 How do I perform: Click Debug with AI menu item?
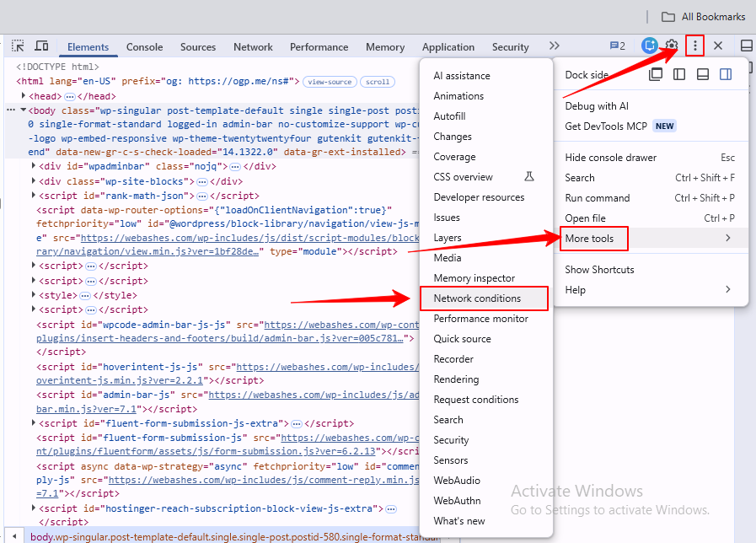click(650, 106)
